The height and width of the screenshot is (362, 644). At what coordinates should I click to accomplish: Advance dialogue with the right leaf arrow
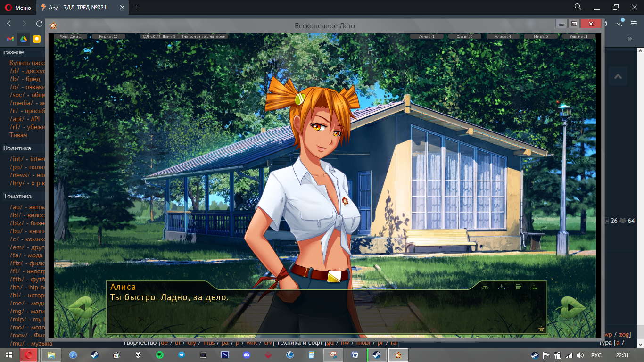coord(571,307)
